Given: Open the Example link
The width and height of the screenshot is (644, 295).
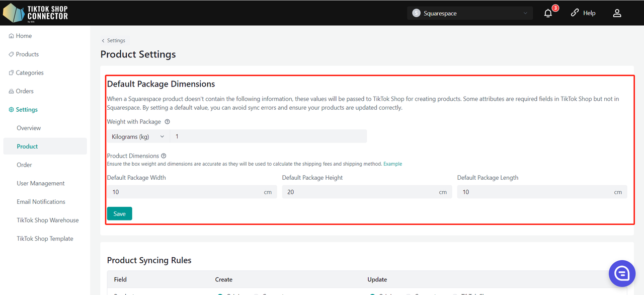Looking at the screenshot, I should coord(392,164).
